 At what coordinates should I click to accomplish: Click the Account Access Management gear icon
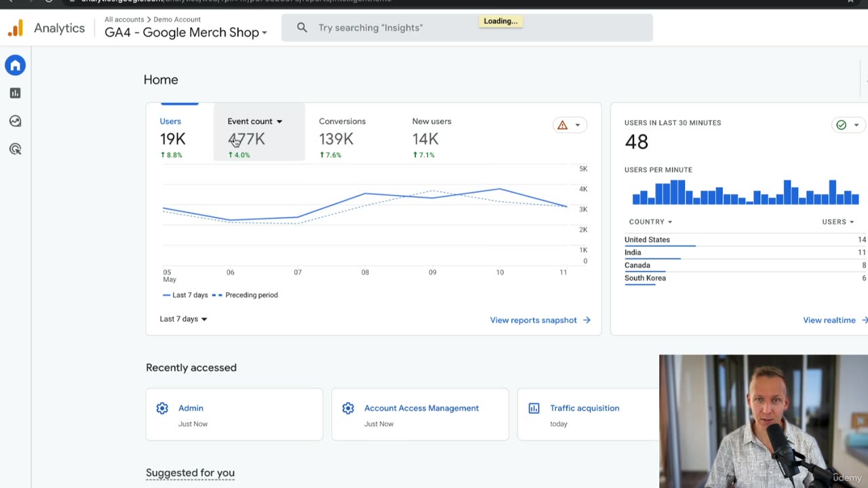[348, 408]
